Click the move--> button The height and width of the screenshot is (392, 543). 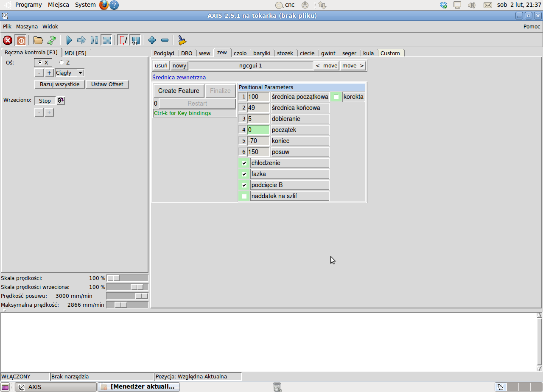[353, 66]
